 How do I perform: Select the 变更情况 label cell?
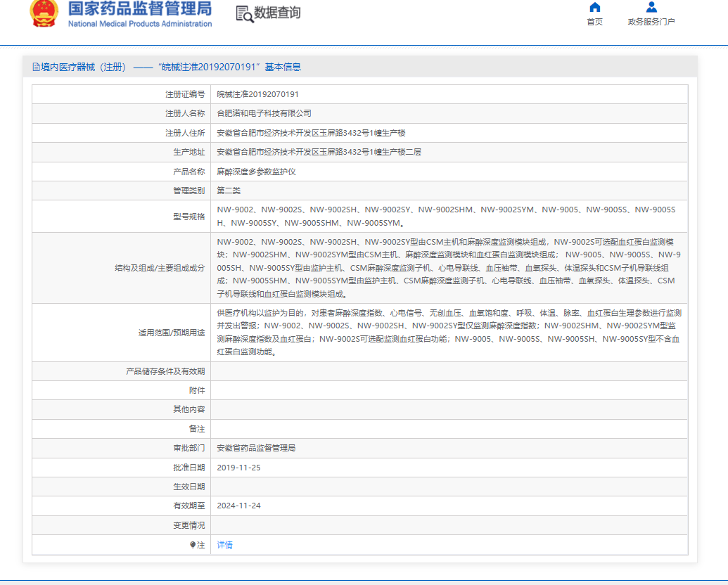pos(121,525)
